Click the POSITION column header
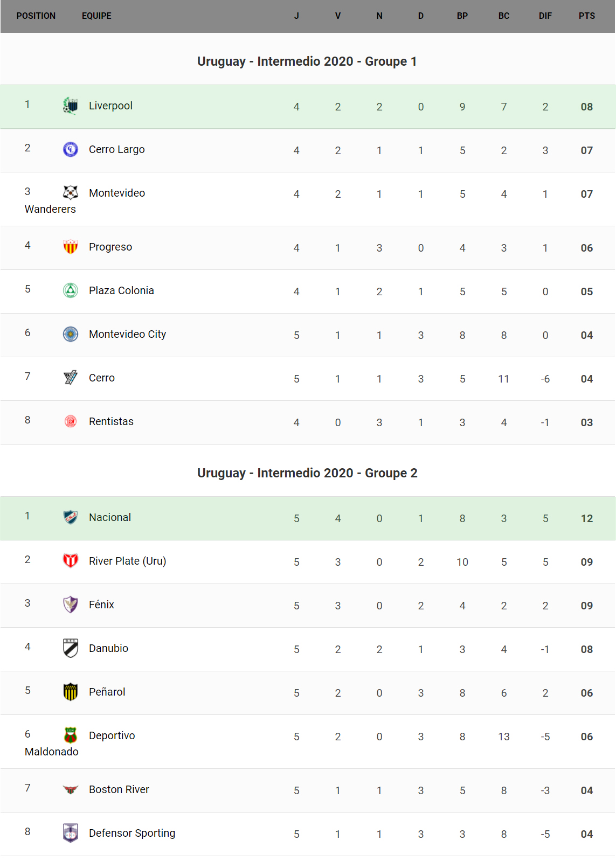This screenshot has height=861, width=616. 36,16
